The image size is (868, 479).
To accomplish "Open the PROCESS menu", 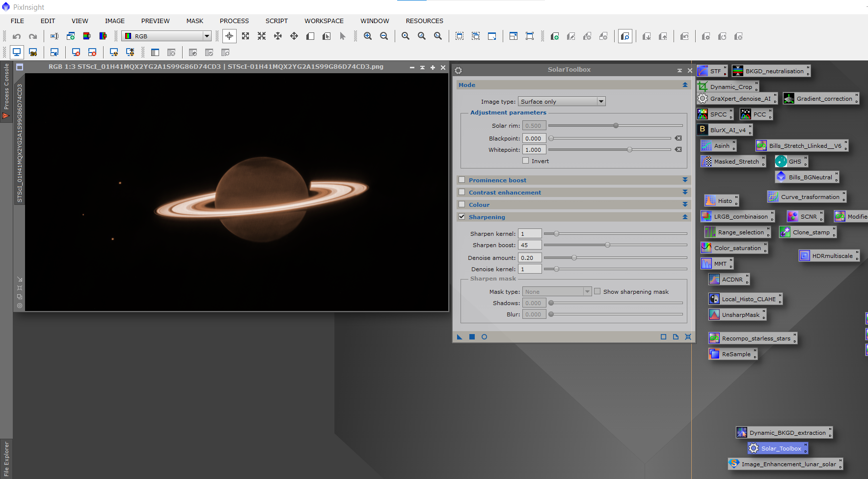I will click(234, 21).
